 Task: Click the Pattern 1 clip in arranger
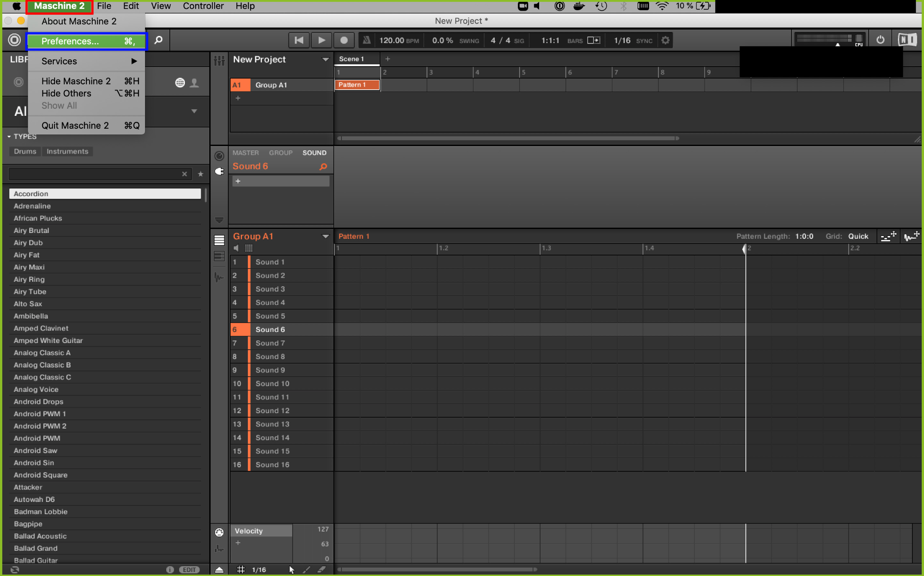pyautogui.click(x=357, y=85)
